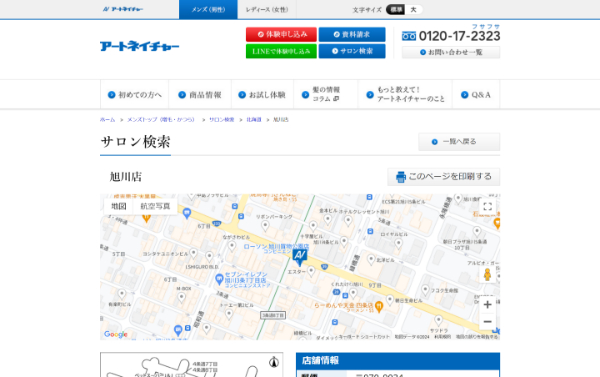Switch map to 航空写真 view
Viewport: 600px width, 377px height.
pos(155,206)
